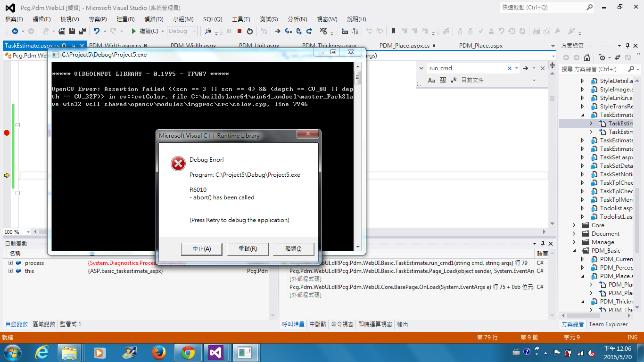Expand the 'this' variable row

pos(10,271)
